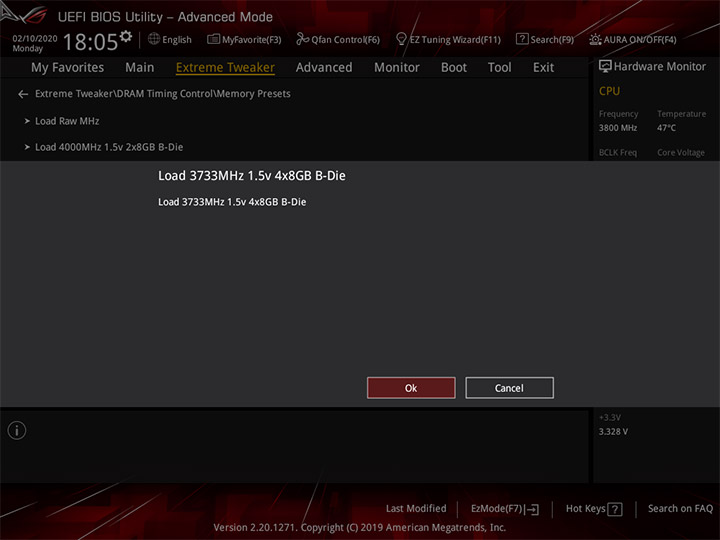Open the Search on FAQ link
Viewport: 720px width, 540px height.
[680, 508]
